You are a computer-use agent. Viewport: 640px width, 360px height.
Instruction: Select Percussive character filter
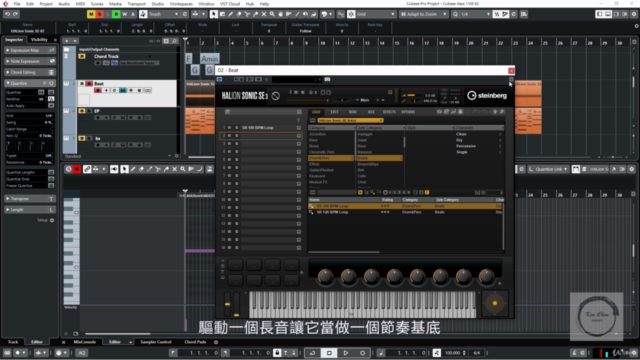466,146
